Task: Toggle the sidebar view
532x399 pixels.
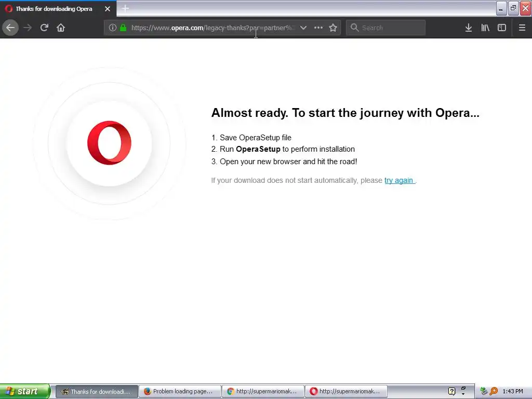Action: click(502, 28)
